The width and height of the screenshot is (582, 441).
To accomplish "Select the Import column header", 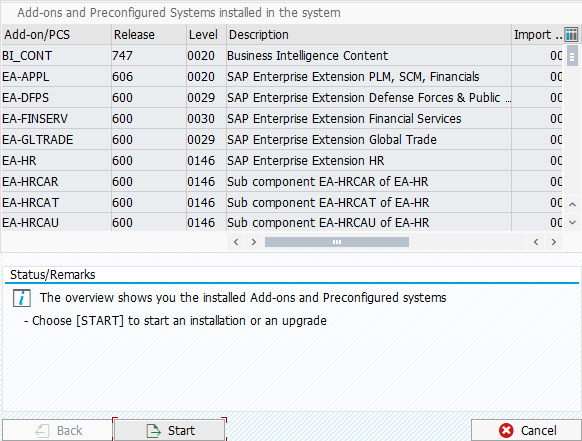I will (537, 35).
